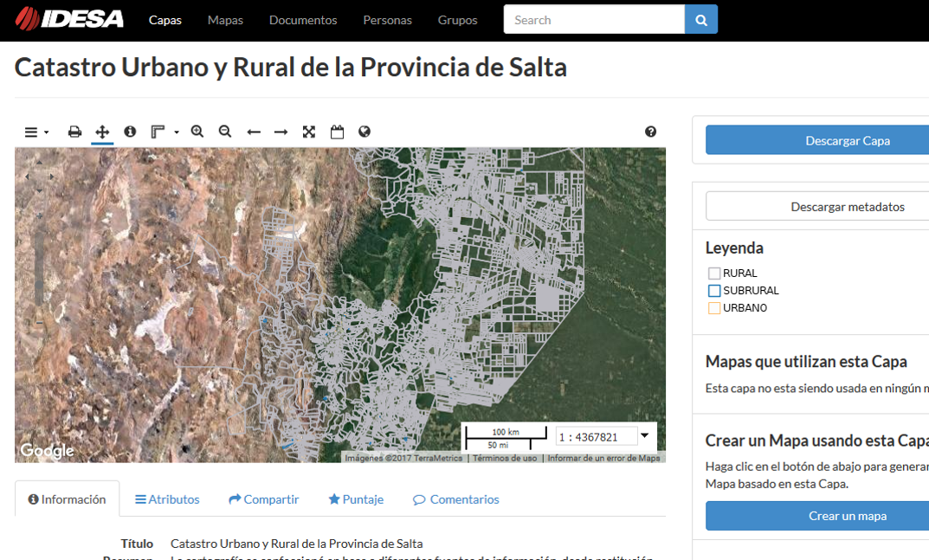
Task: Open the Grupos menu
Action: [x=457, y=20]
